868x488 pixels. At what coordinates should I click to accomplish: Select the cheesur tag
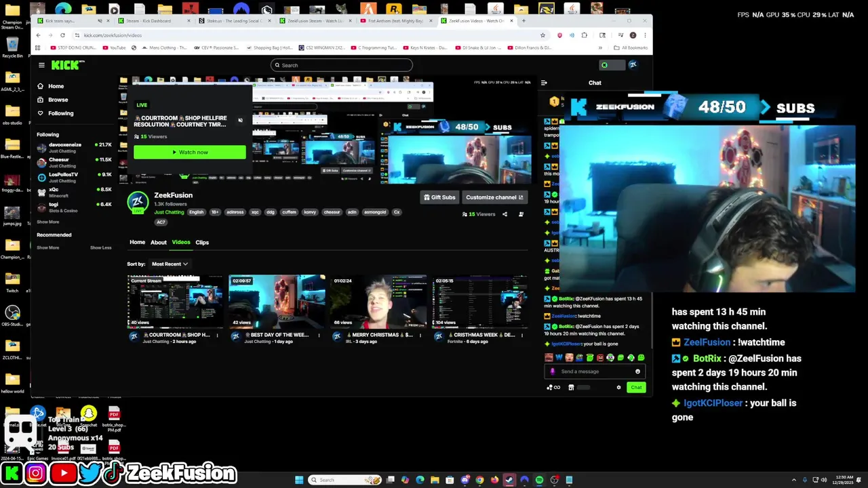point(332,212)
